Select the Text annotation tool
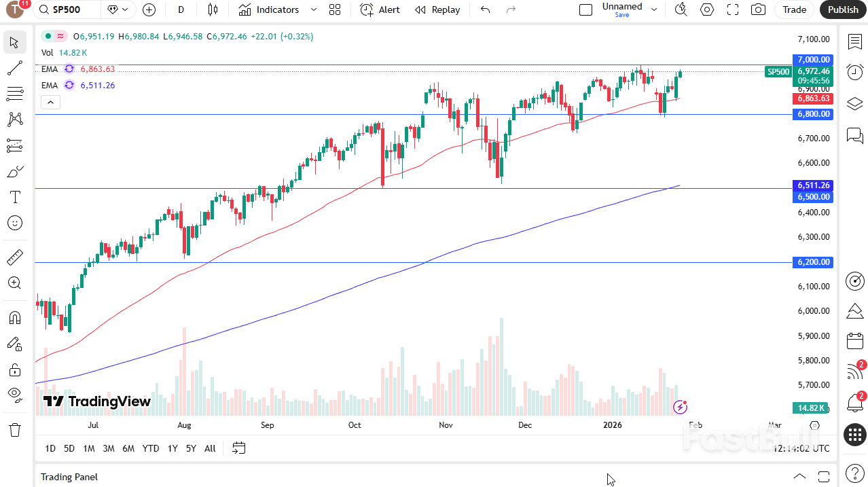Image resolution: width=868 pixels, height=487 pixels. coord(14,197)
